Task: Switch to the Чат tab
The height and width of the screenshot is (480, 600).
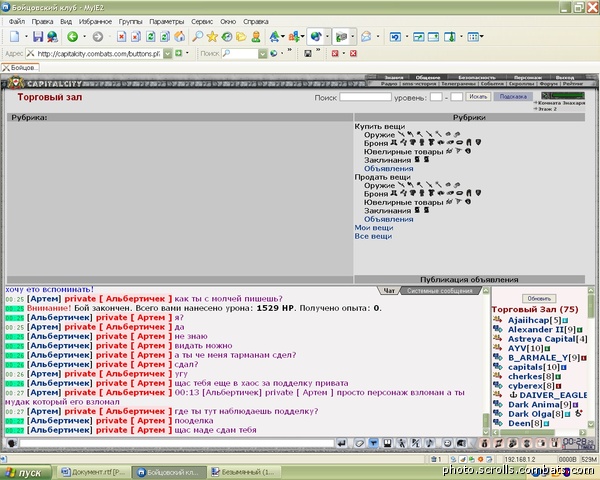Action: coord(389,291)
